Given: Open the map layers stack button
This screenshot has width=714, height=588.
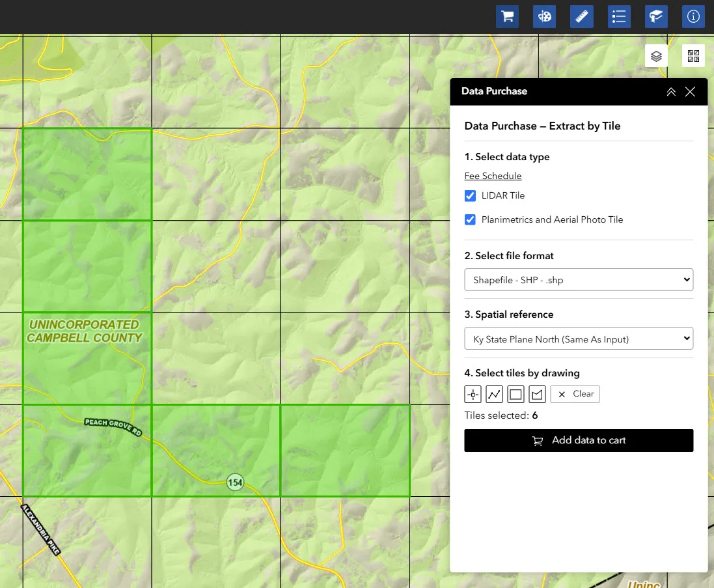Looking at the screenshot, I should 656,56.
